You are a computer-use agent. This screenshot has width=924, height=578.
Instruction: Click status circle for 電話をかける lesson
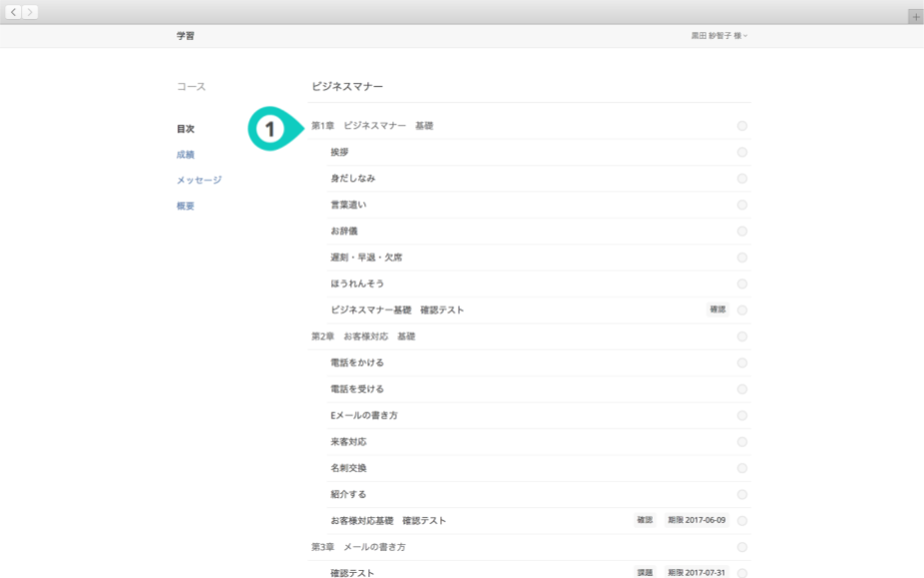coord(741,363)
